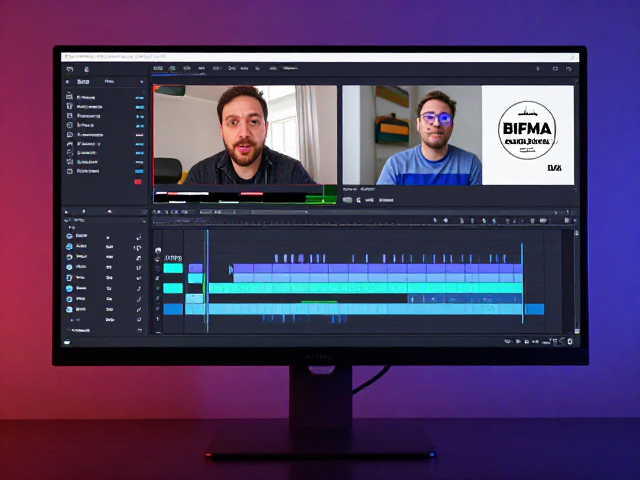Click the first icon in the left panel's item list
The width and height of the screenshot is (640, 480).
point(69,97)
